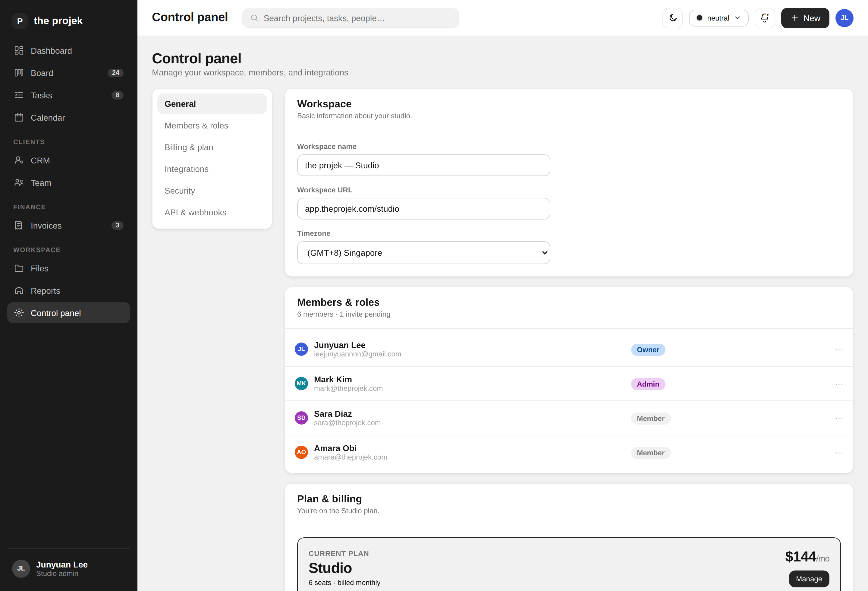
Task: Click the Manage plan button
Action: [x=809, y=579]
